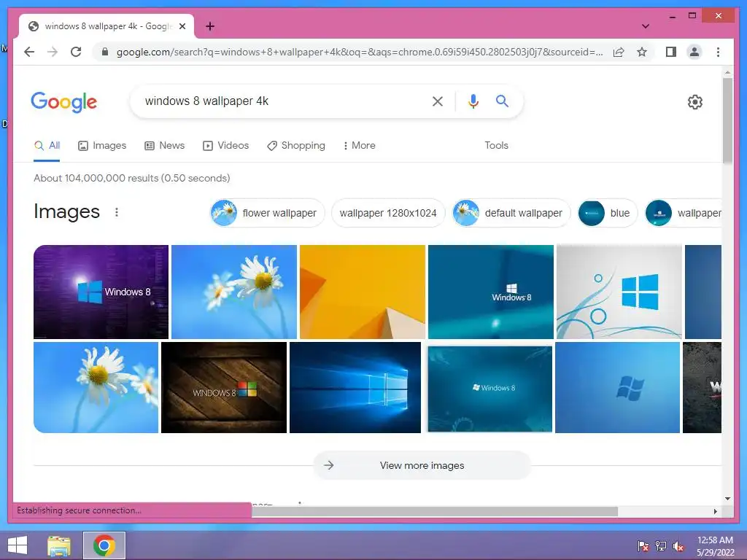Open the Chrome profile avatar
The height and width of the screenshot is (560, 747).
[x=694, y=52]
